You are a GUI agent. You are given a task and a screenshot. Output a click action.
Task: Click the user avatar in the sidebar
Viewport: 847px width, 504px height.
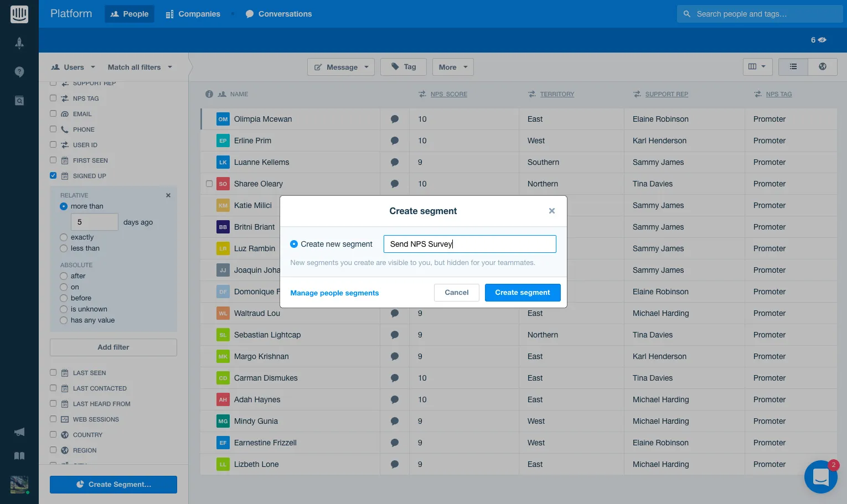[19, 485]
